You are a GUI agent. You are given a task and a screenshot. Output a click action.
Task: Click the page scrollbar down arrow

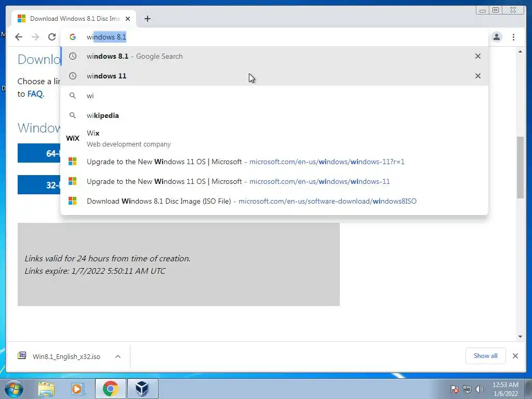tap(520, 337)
